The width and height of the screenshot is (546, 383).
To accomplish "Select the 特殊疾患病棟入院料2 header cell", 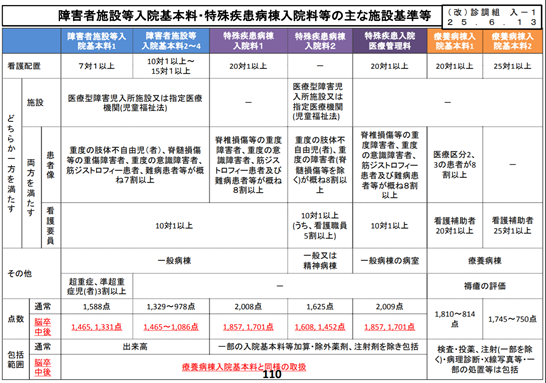I will click(x=320, y=41).
